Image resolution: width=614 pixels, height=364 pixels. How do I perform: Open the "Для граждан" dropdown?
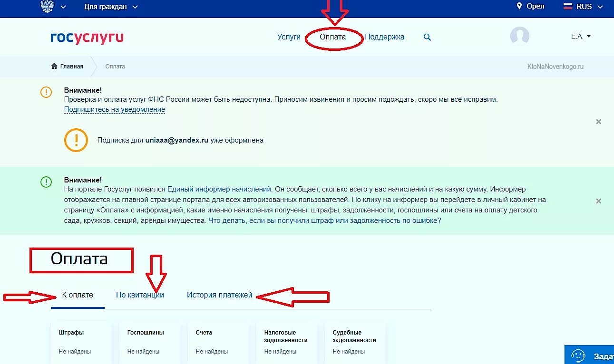pos(111,7)
